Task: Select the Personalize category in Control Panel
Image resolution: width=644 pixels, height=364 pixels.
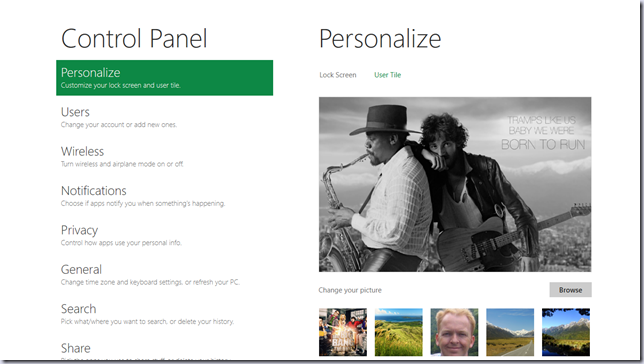Action: [164, 78]
